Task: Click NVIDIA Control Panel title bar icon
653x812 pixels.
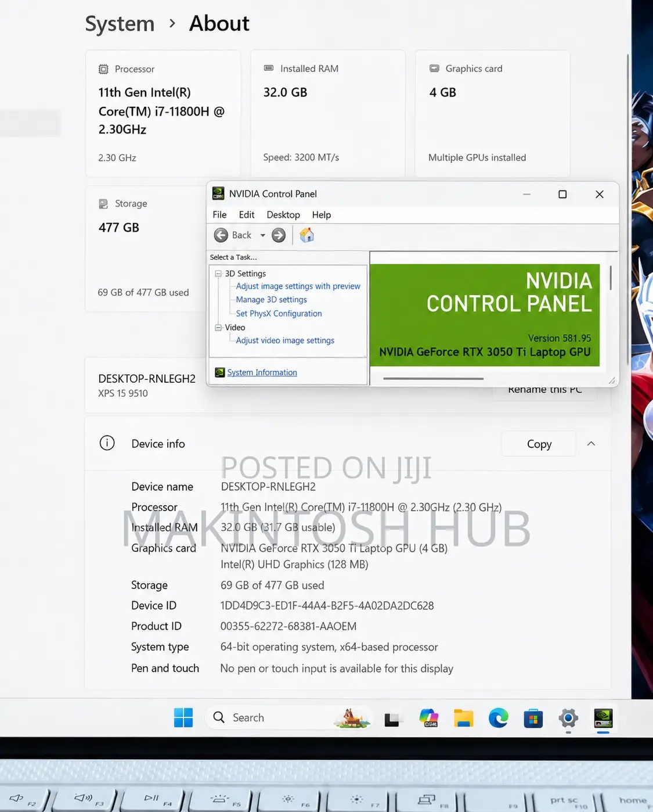Action: [218, 193]
